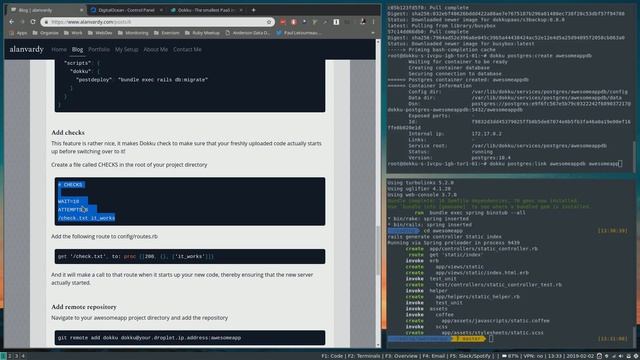Go to the Home page link
Image resolution: width=640 pixels, height=360 pixels.
coord(59,49)
